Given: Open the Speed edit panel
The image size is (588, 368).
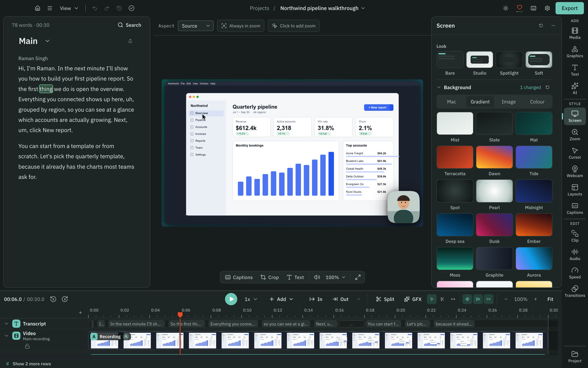Looking at the screenshot, I should (575, 273).
